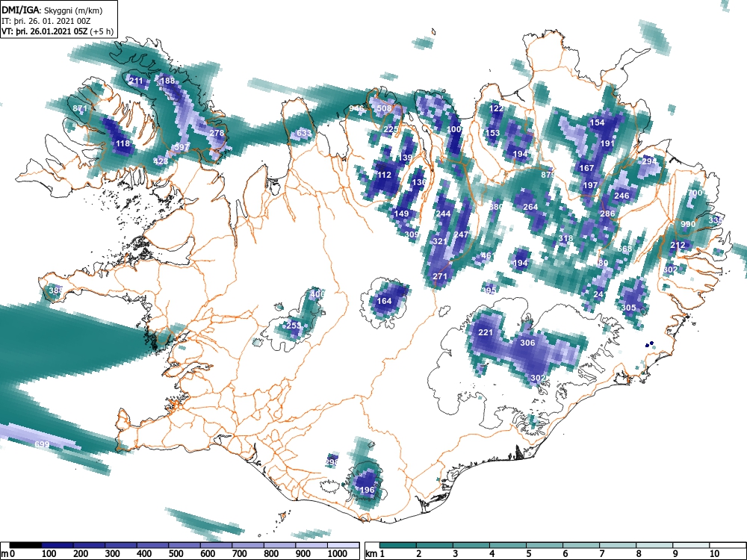Click visibility value 264 on map
747x560 pixels.
tap(530, 207)
